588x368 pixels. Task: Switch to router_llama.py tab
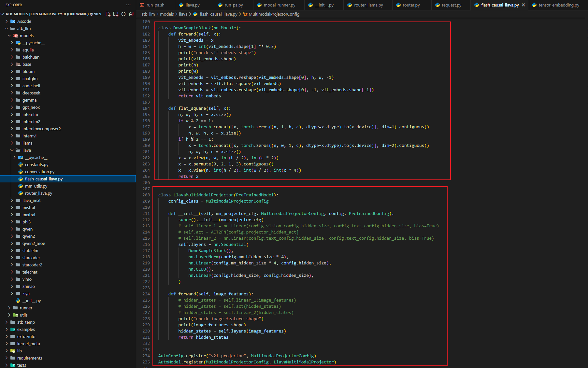tap(368, 5)
